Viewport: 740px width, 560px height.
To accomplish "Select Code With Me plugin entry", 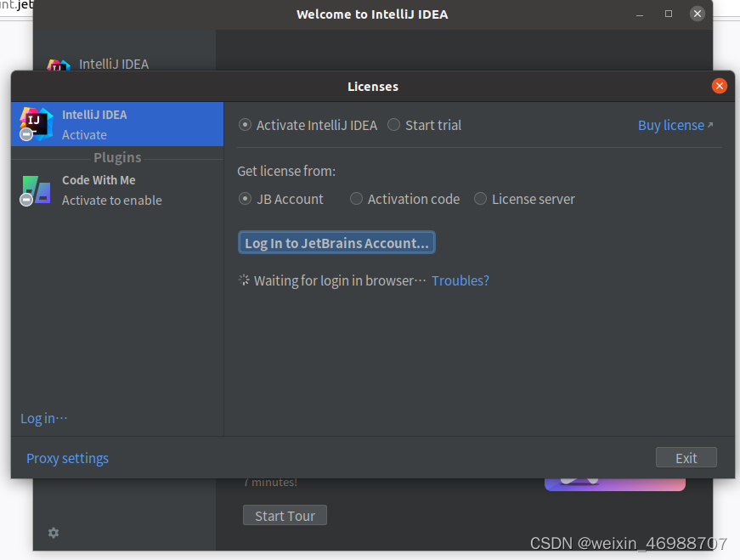I will [x=117, y=189].
